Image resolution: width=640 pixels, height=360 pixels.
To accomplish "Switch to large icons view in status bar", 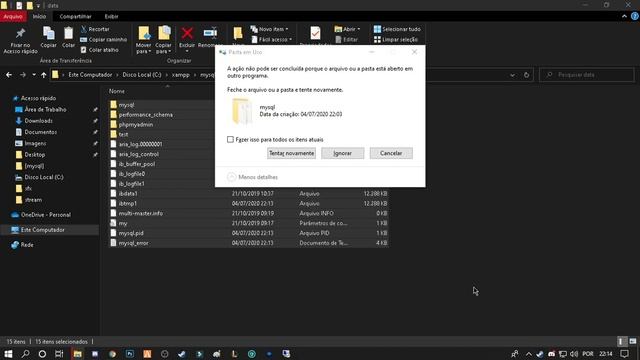I will click(x=633, y=341).
